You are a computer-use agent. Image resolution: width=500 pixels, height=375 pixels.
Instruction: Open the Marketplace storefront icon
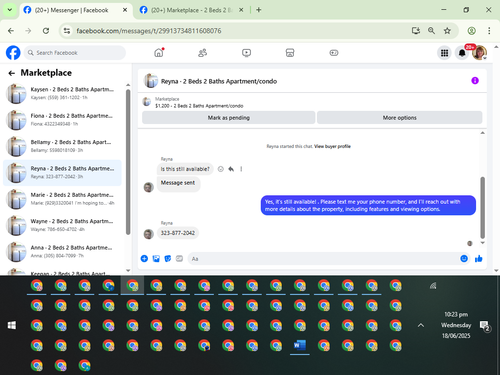point(290,53)
